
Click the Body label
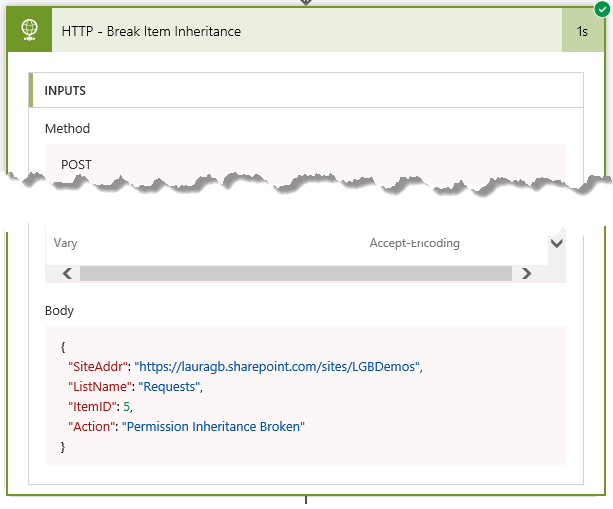click(59, 311)
